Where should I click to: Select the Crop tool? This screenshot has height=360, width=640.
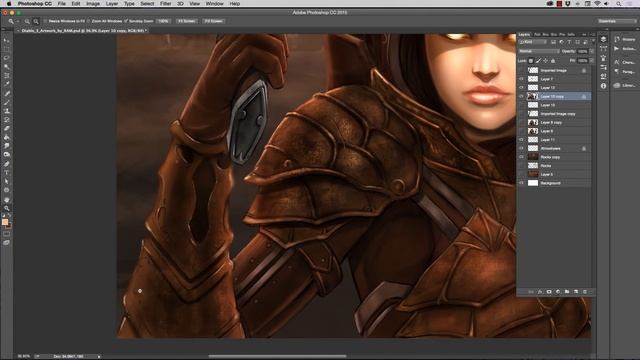(7, 76)
